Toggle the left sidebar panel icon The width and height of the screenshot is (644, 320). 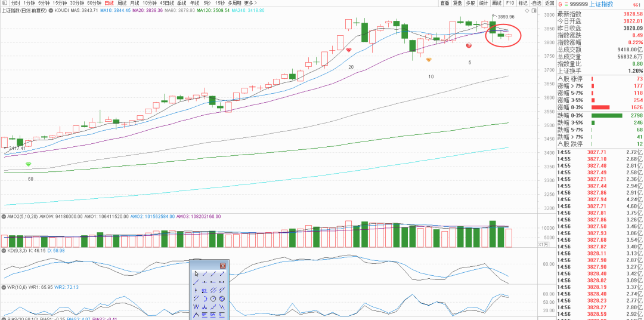pyautogui.click(x=4, y=3)
